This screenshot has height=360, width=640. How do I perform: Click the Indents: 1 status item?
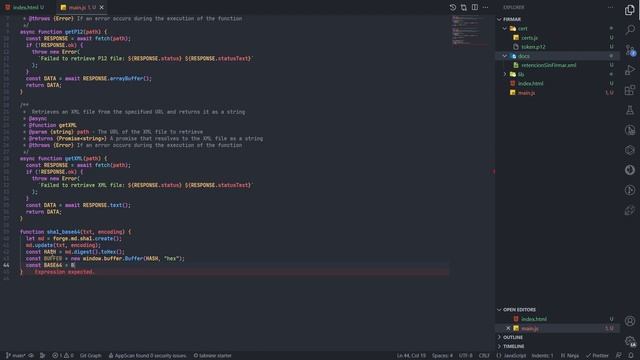pyautogui.click(x=542, y=356)
